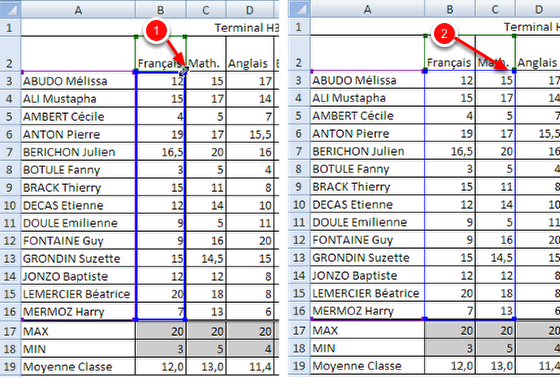Click 'Math.' header cell in left spreadsheet
The image size is (560, 378).
point(206,54)
